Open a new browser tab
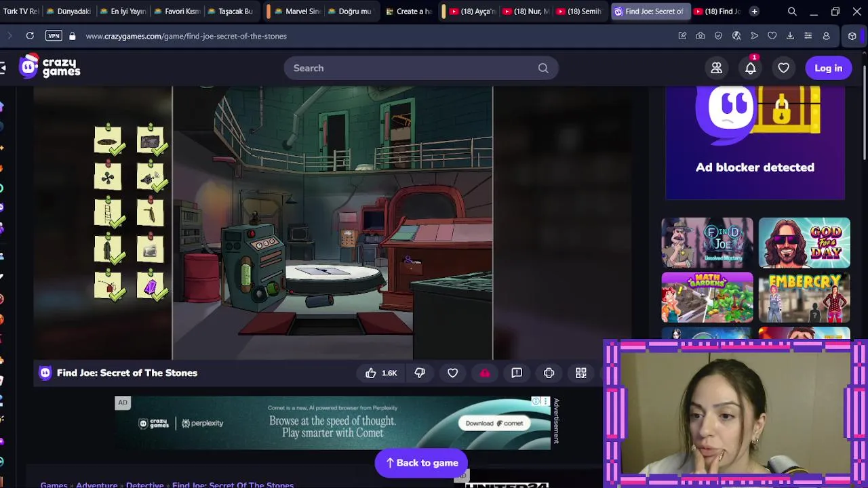868x488 pixels. [754, 12]
